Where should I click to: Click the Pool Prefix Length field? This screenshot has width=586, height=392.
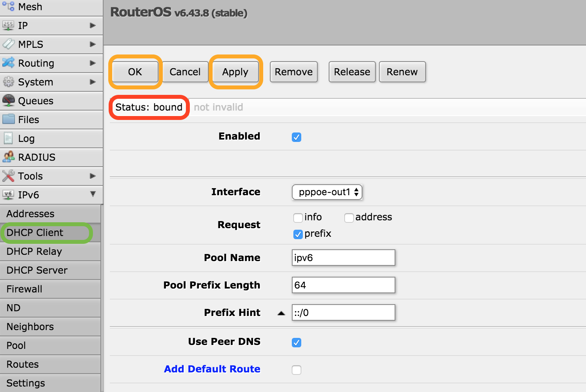[344, 285]
